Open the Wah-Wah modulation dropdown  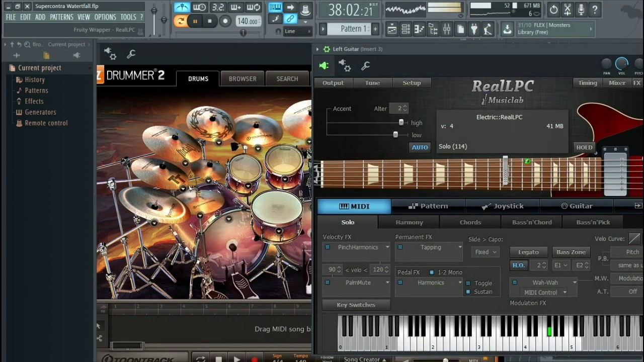click(574, 283)
